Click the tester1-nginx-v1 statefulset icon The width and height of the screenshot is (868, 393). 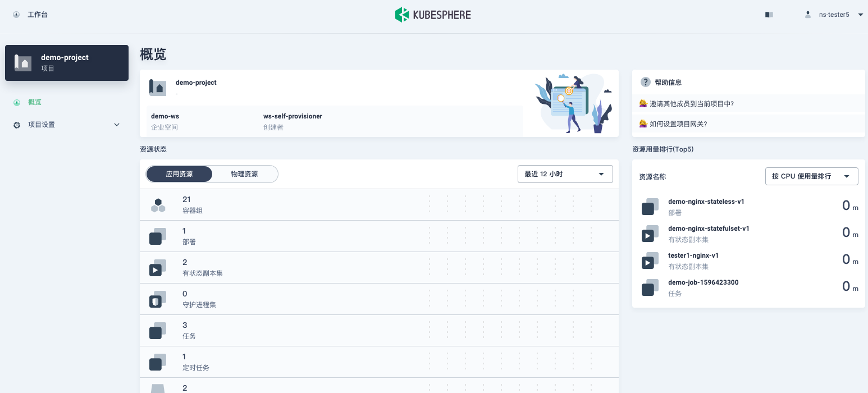point(650,261)
